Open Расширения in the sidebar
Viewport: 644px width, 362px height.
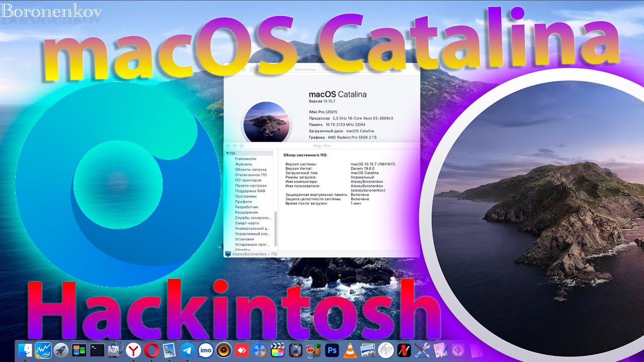click(247, 213)
